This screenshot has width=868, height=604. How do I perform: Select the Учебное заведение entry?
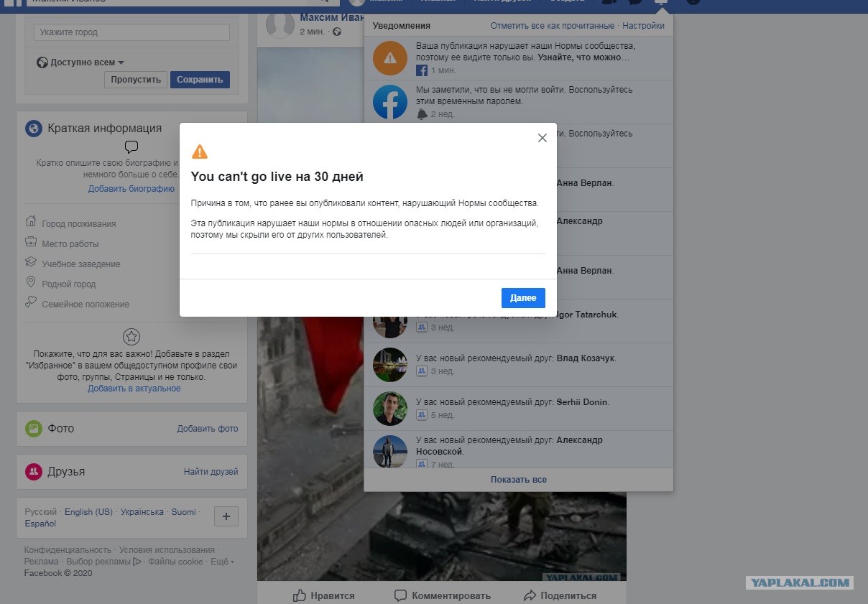click(81, 264)
